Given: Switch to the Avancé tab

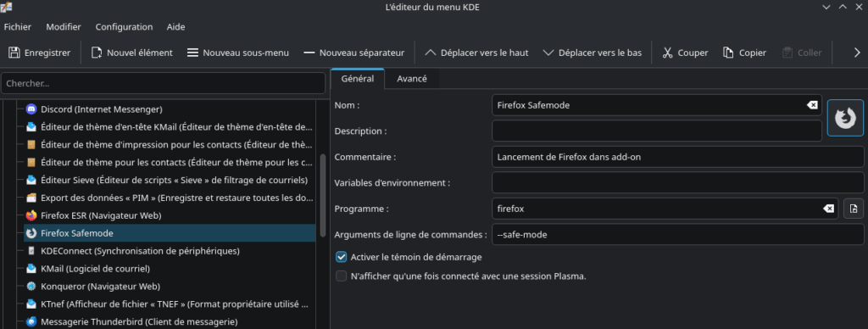Looking at the screenshot, I should pos(412,79).
